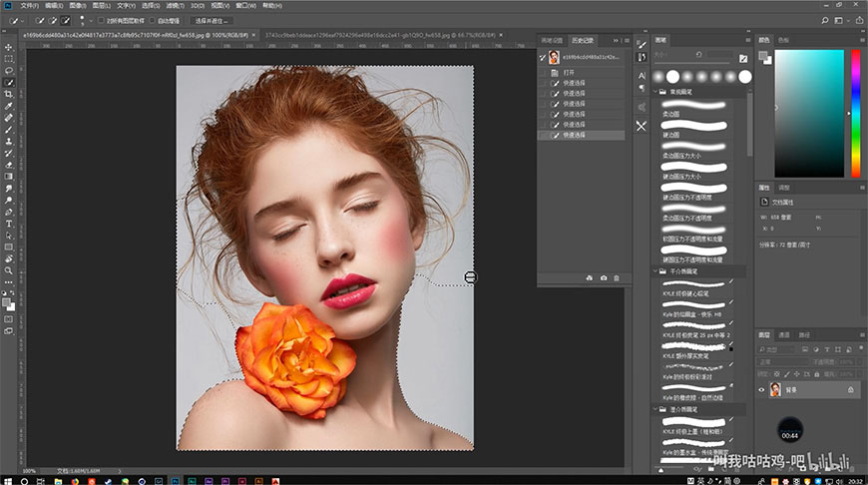This screenshot has width=868, height=485.
Task: Create new snapshot with camera icon
Action: (603, 277)
